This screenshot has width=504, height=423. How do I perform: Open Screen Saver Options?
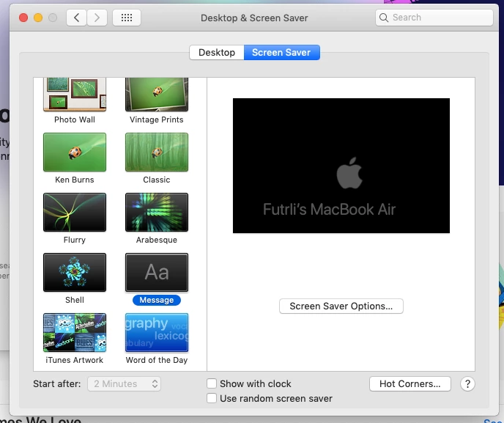point(341,306)
